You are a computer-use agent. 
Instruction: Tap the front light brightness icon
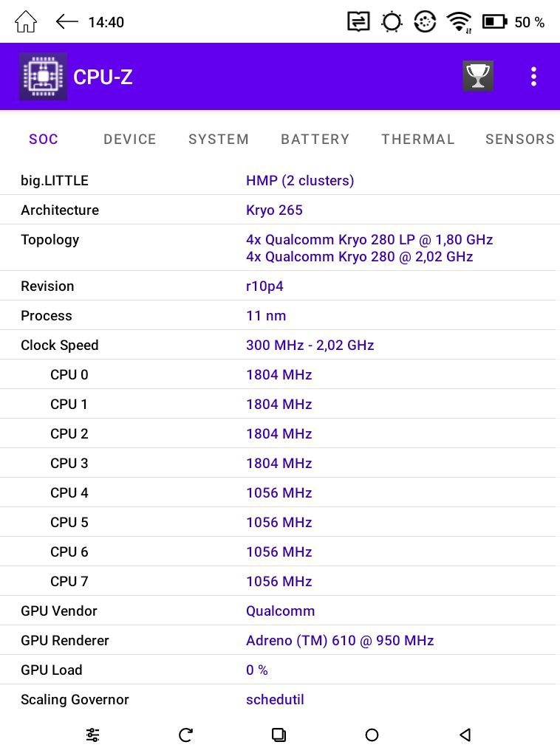392,21
